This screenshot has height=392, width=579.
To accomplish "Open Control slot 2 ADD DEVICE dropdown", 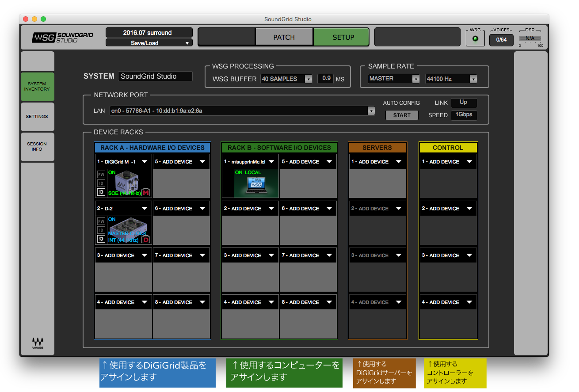I will [x=448, y=209].
